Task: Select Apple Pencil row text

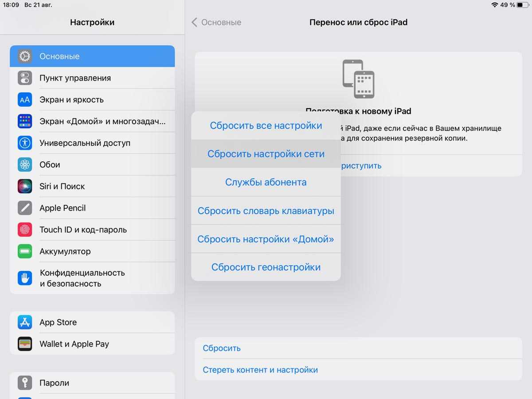Action: (x=63, y=208)
